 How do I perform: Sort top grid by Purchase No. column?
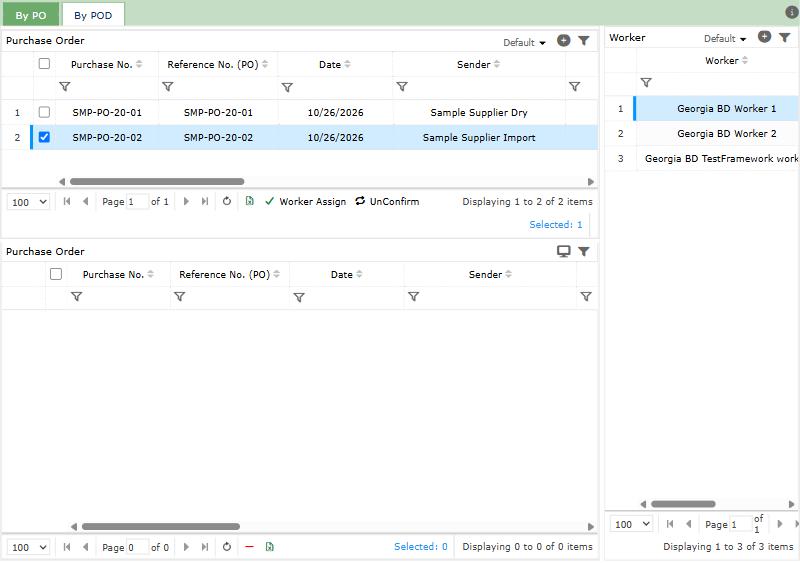point(106,64)
